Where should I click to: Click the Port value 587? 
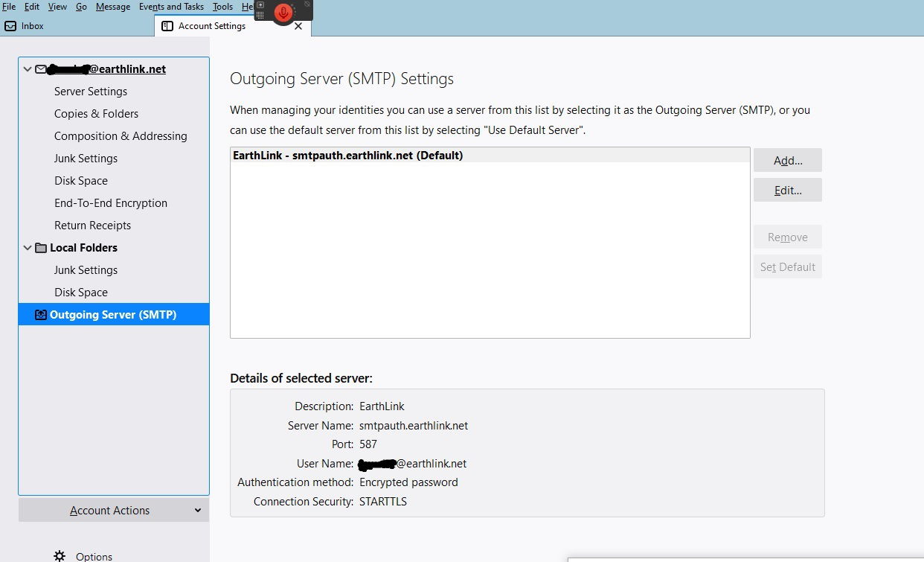368,444
